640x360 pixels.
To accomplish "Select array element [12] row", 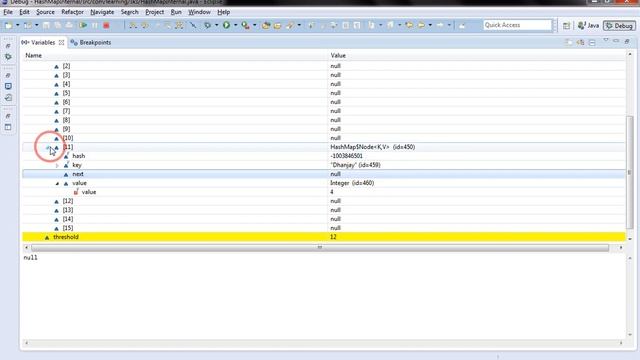I will pos(324,201).
